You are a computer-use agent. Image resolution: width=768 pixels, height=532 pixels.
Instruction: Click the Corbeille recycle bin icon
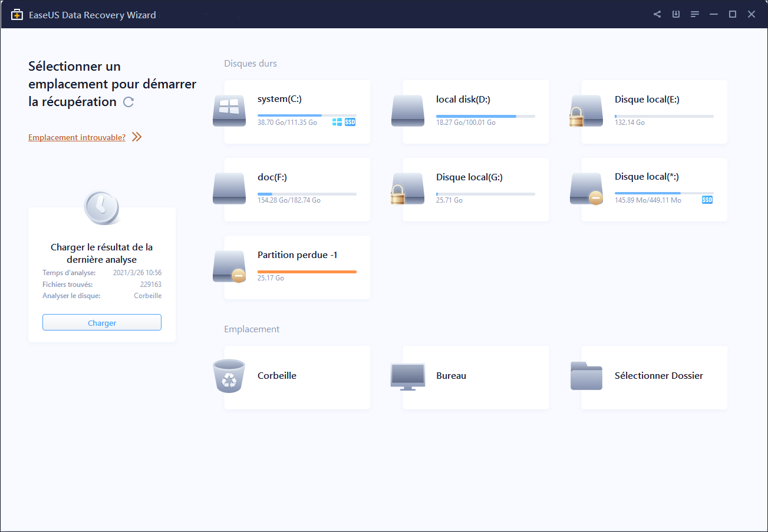click(229, 376)
